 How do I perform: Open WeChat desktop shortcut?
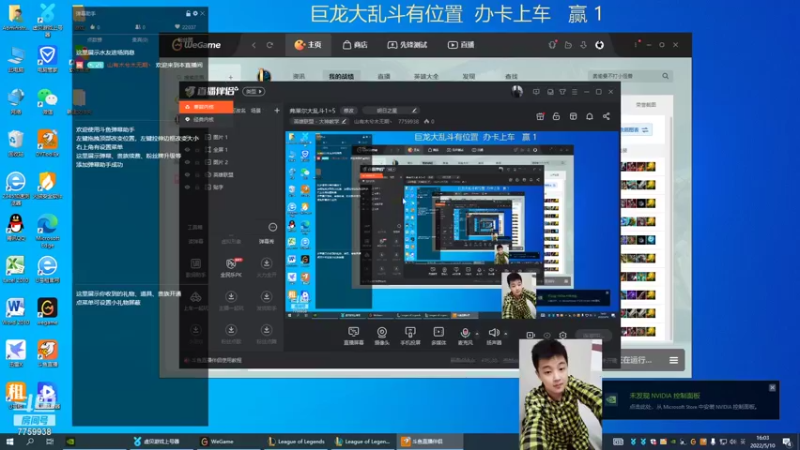[x=47, y=101]
